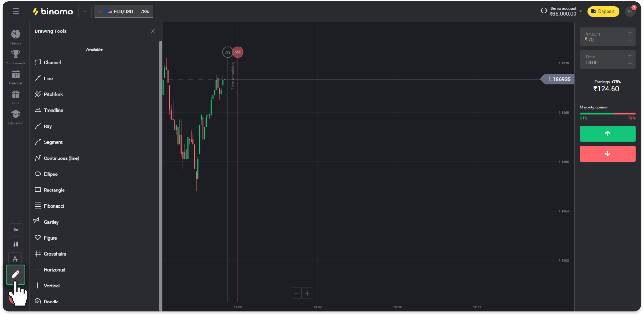Image resolution: width=644 pixels, height=316 pixels.
Task: Expand the Demo account dropdown
Action: (580, 11)
